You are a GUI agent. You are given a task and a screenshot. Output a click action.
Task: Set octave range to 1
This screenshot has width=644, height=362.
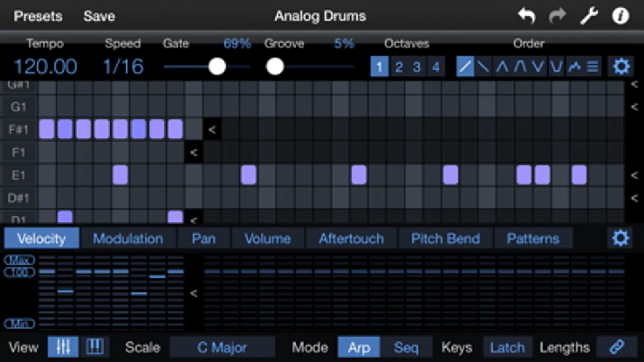coord(379,66)
